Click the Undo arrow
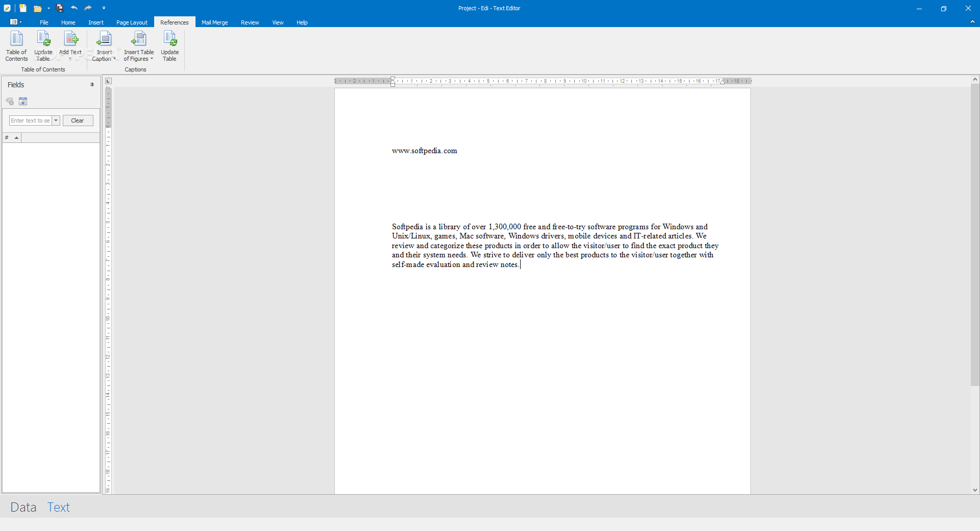 point(75,8)
